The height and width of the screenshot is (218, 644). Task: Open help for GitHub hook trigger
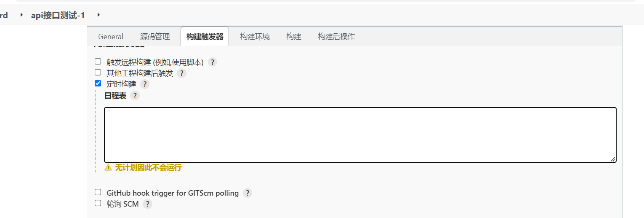click(247, 193)
